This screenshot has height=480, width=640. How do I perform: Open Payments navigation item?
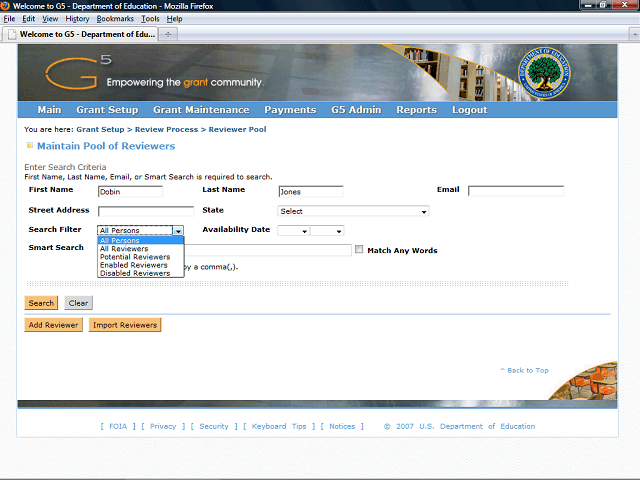[x=290, y=110]
